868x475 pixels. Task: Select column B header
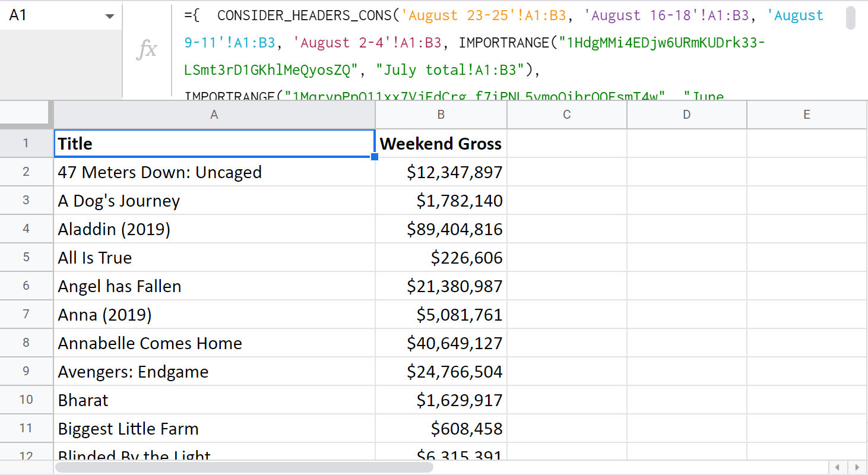(x=441, y=114)
